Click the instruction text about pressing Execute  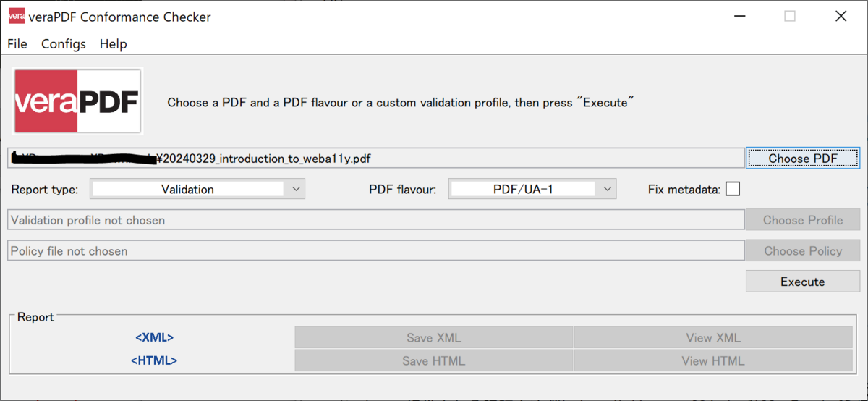(401, 103)
